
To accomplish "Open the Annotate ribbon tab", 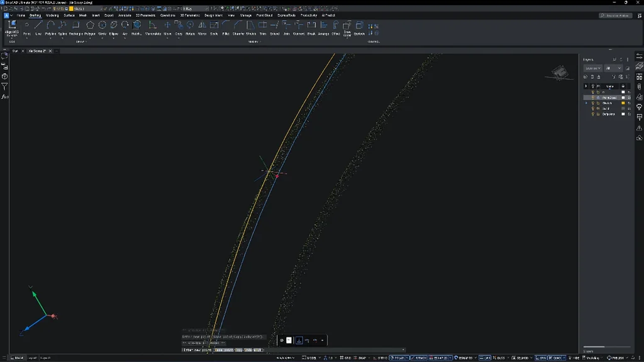I will pyautogui.click(x=125, y=15).
